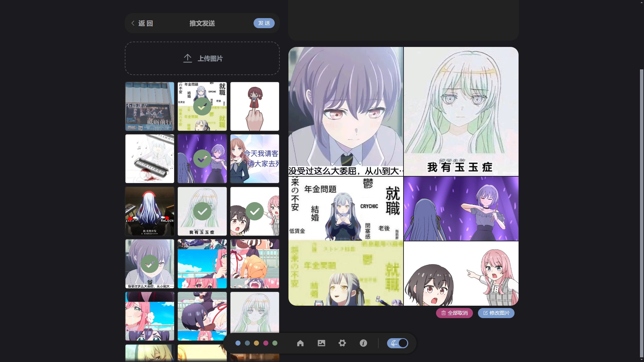644x362 pixels.
Task: Toggle dark mode switch
Action: [397, 343]
